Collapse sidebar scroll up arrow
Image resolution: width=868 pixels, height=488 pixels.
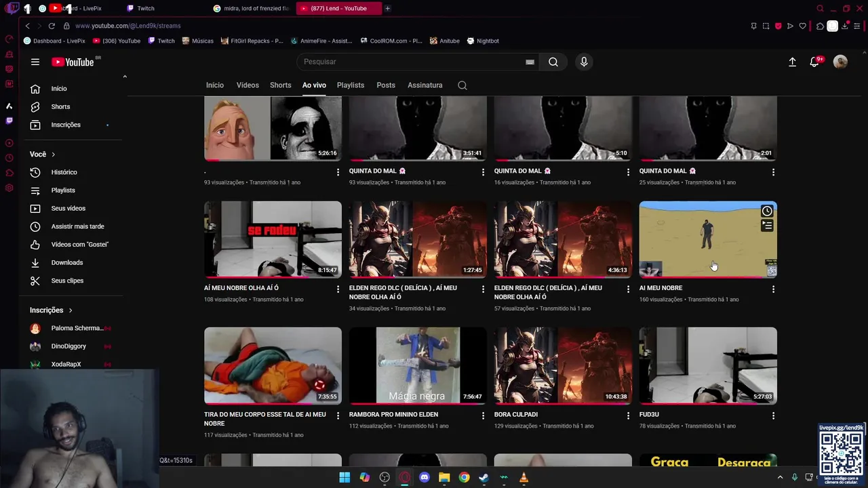[x=125, y=77]
